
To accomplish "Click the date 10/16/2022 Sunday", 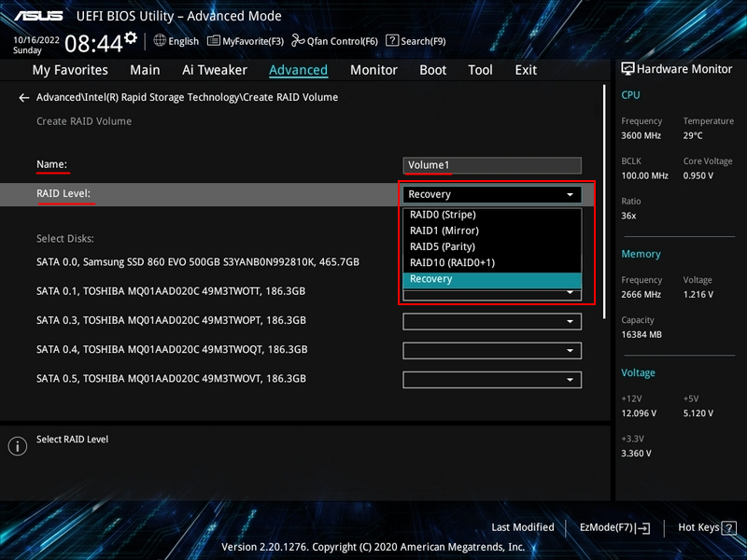I will pos(35,45).
